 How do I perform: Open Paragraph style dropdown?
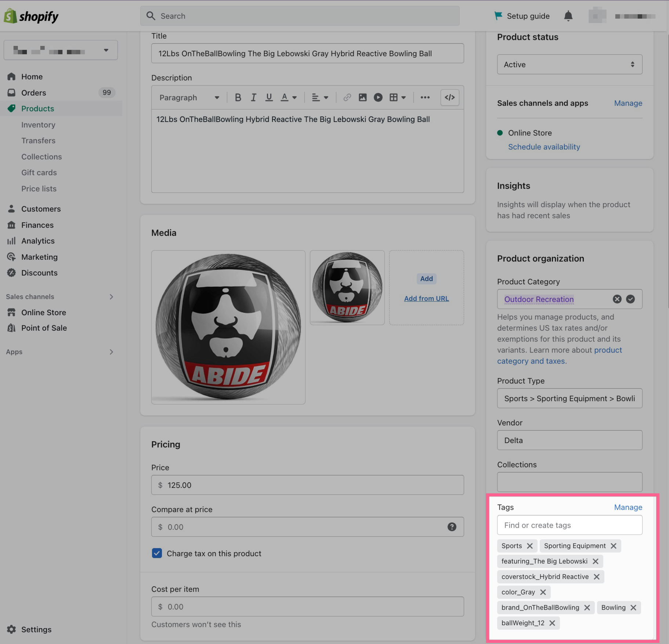[x=189, y=98]
